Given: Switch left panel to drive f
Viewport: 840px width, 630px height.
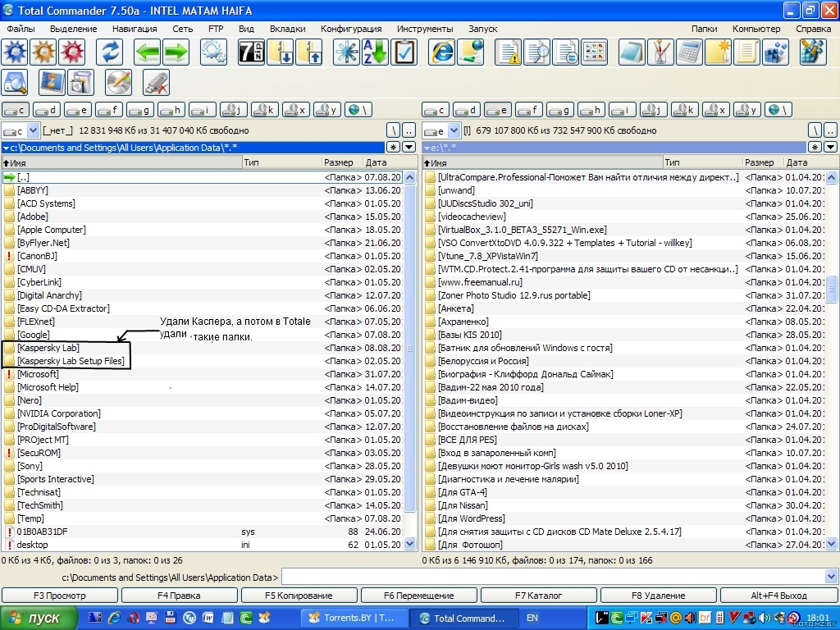Looking at the screenshot, I should coord(109,110).
